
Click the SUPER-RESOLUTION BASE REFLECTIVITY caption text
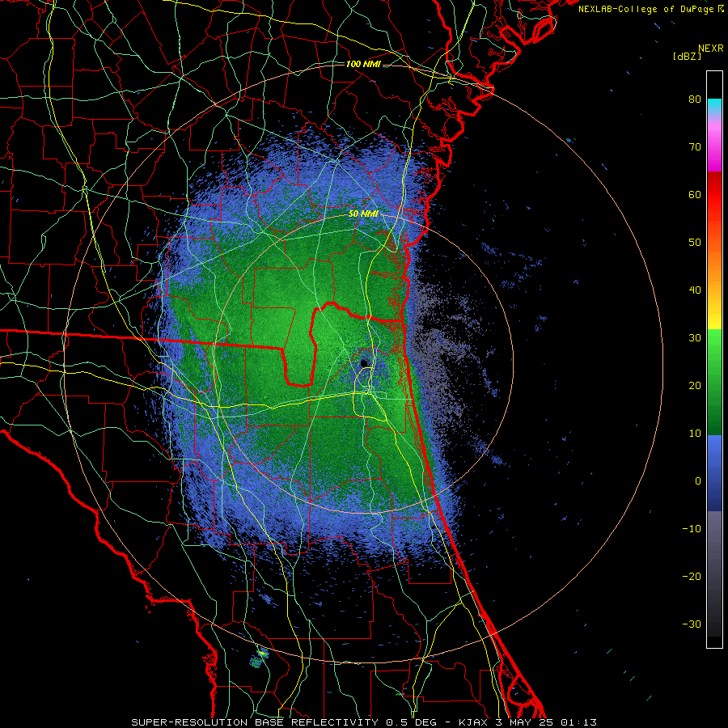pyautogui.click(x=255, y=722)
